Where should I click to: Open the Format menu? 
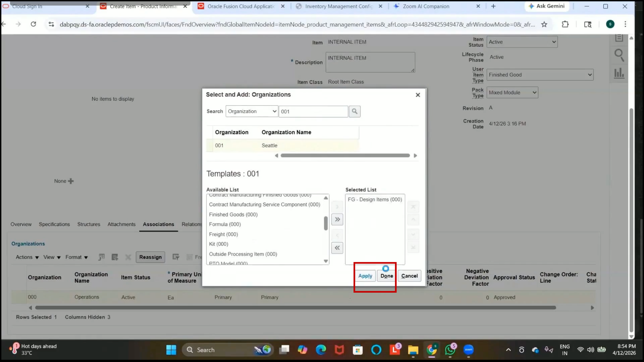[76, 257]
